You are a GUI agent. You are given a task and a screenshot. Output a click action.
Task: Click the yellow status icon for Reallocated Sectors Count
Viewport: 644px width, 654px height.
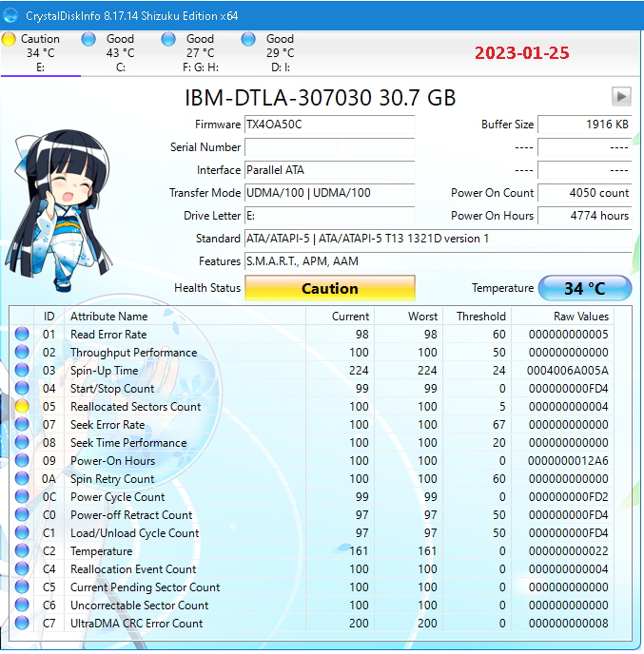point(22,406)
